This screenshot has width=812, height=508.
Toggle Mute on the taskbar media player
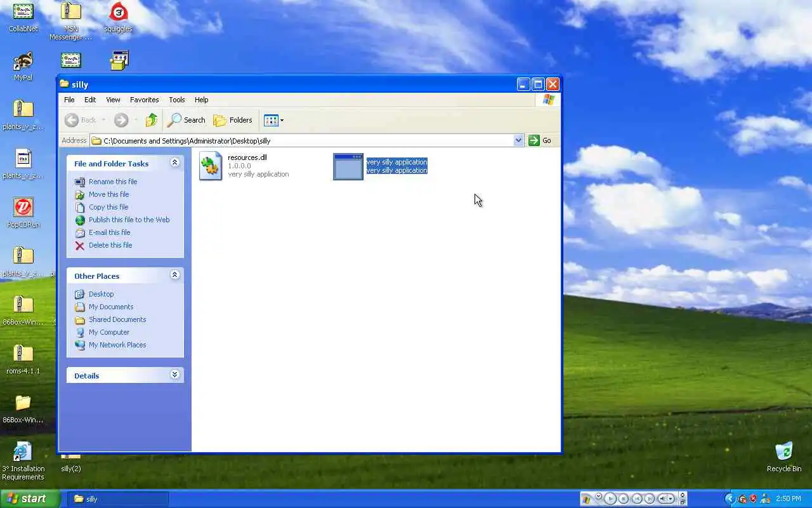click(663, 498)
